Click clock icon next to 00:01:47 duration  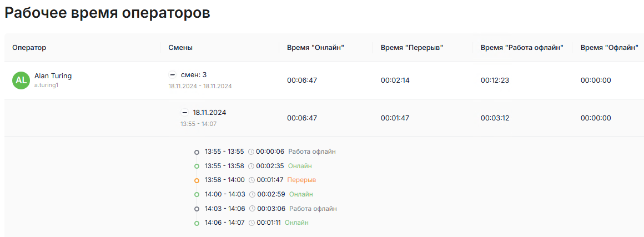[x=252, y=180]
